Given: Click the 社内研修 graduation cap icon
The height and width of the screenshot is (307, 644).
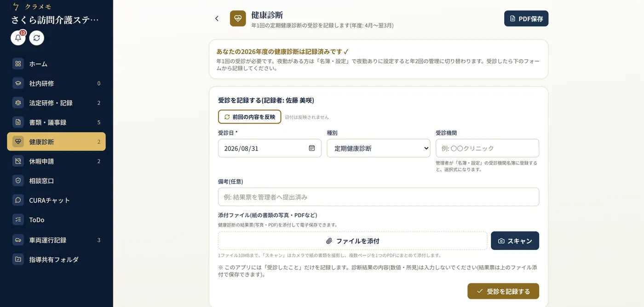Looking at the screenshot, I should tap(18, 83).
